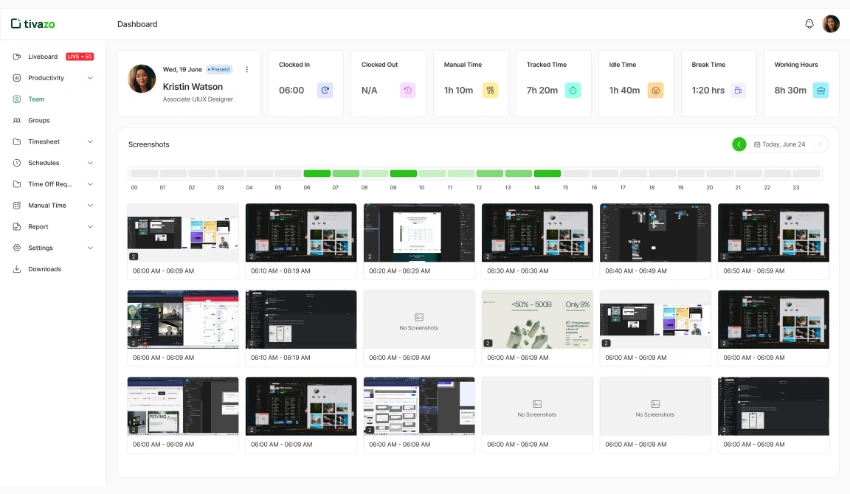
Task: Open the first 06:00 AM screenshot thumbnail
Action: tap(183, 233)
